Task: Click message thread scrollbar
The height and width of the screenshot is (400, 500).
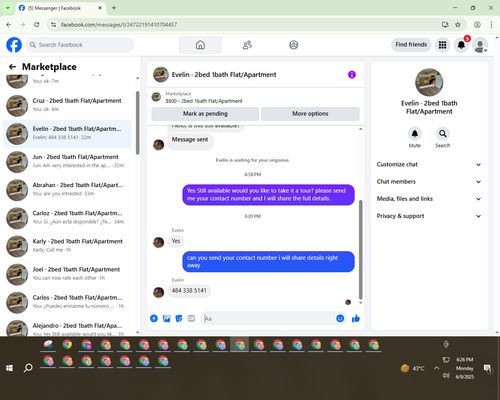Action: 360,250
